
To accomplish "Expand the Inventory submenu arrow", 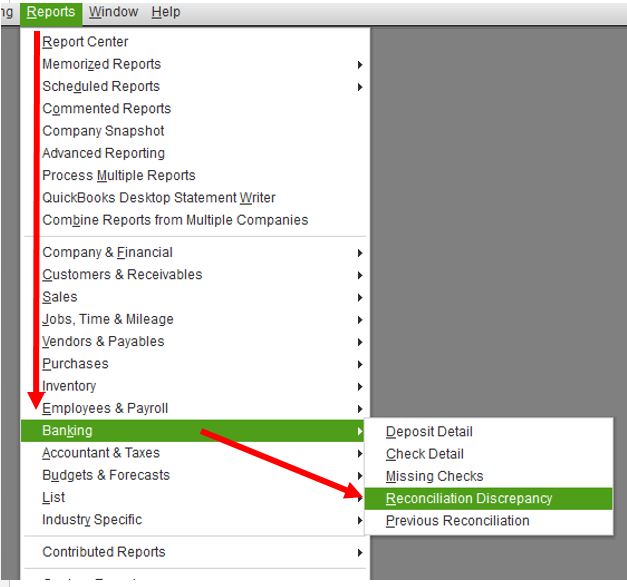I will click(359, 386).
